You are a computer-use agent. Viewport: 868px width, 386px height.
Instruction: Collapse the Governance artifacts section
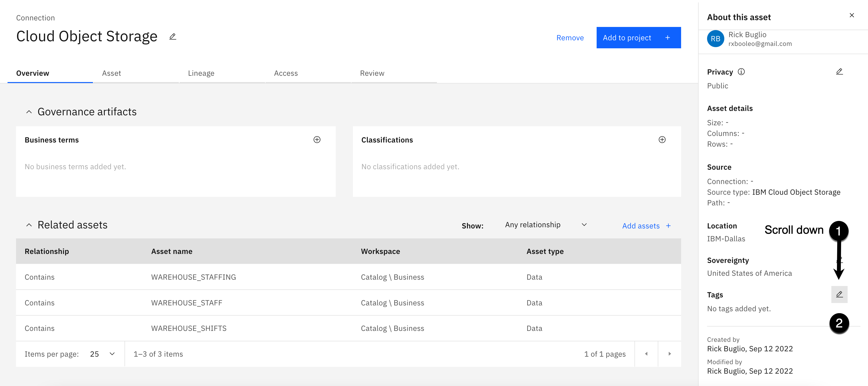coord(29,112)
